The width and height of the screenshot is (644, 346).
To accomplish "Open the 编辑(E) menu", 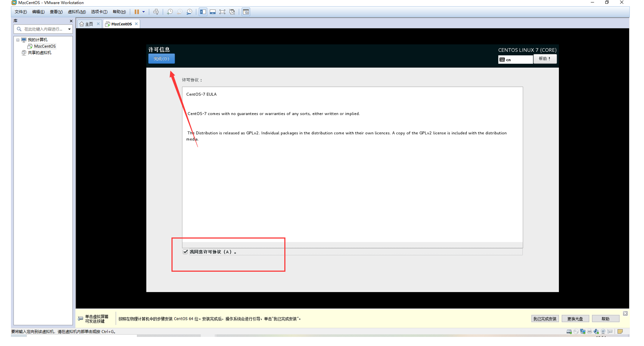I will point(38,12).
